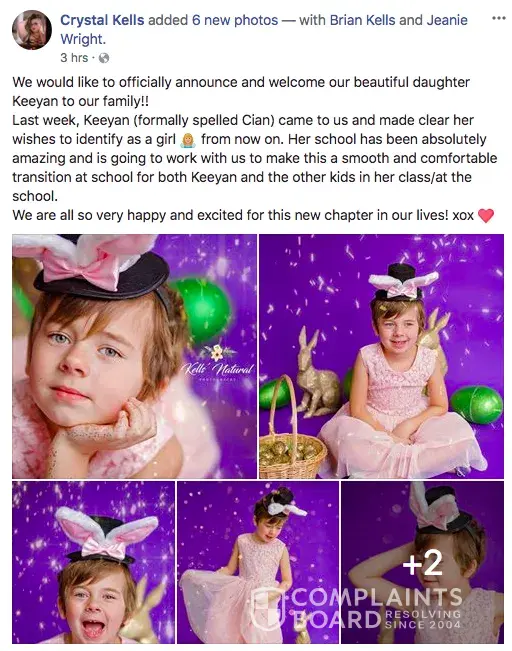Open the photo of child sitting by Easter basket
Viewport: 512px width, 651px height.
pyautogui.click(x=381, y=356)
